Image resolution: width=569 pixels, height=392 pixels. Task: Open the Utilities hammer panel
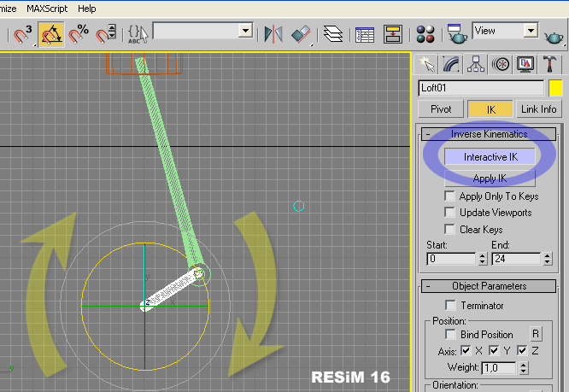click(552, 65)
